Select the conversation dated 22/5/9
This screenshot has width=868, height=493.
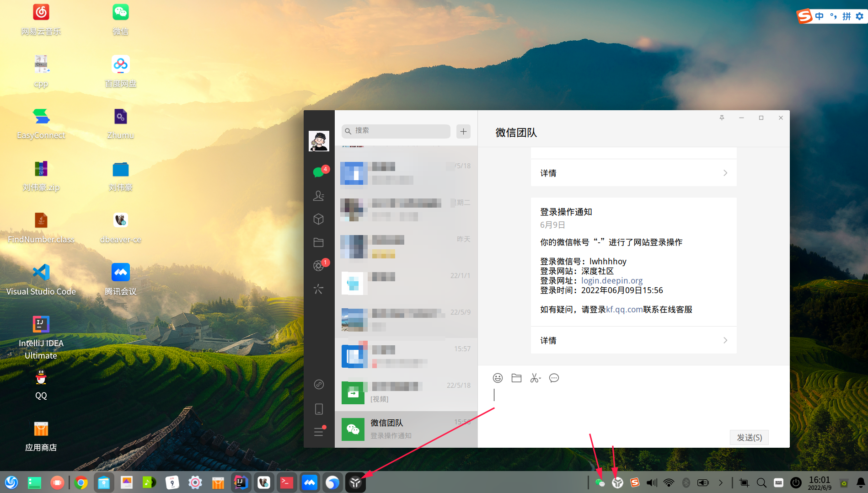406,320
